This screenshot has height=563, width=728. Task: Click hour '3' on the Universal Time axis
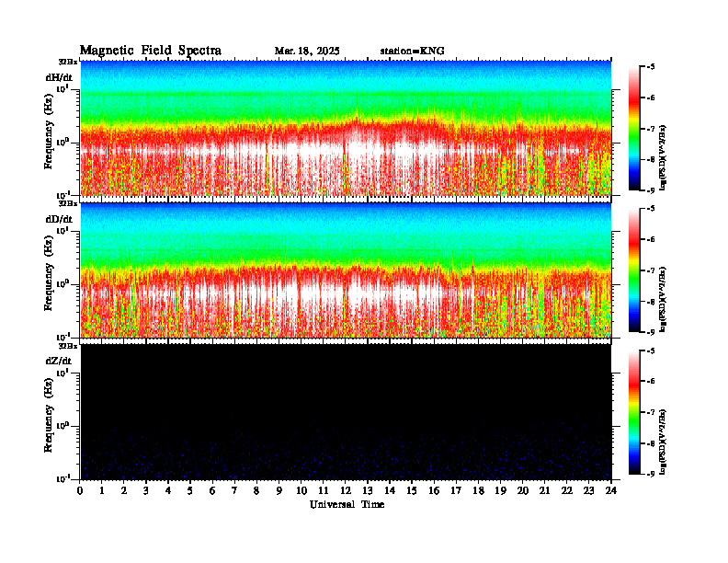pyautogui.click(x=146, y=490)
